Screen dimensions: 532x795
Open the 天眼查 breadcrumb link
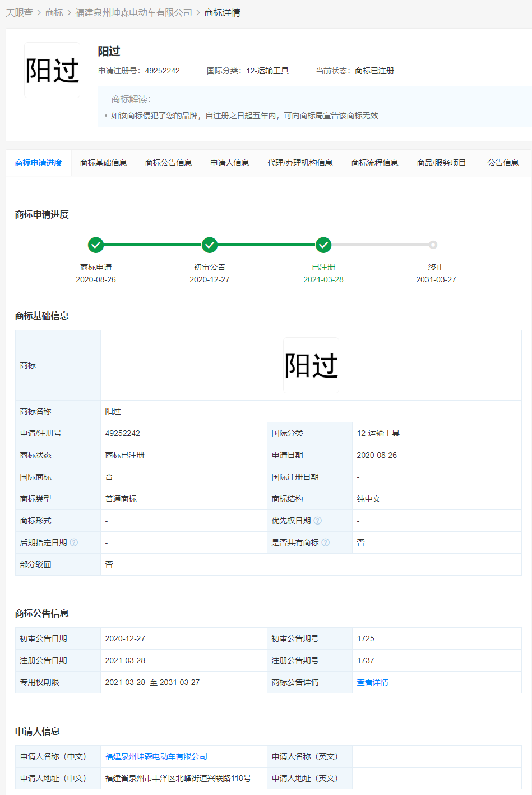point(19,12)
